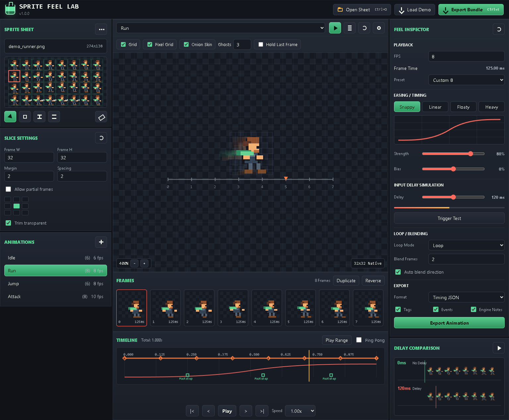The width and height of the screenshot is (509, 420).
Task: Click the record circle icon
Action: point(379,28)
